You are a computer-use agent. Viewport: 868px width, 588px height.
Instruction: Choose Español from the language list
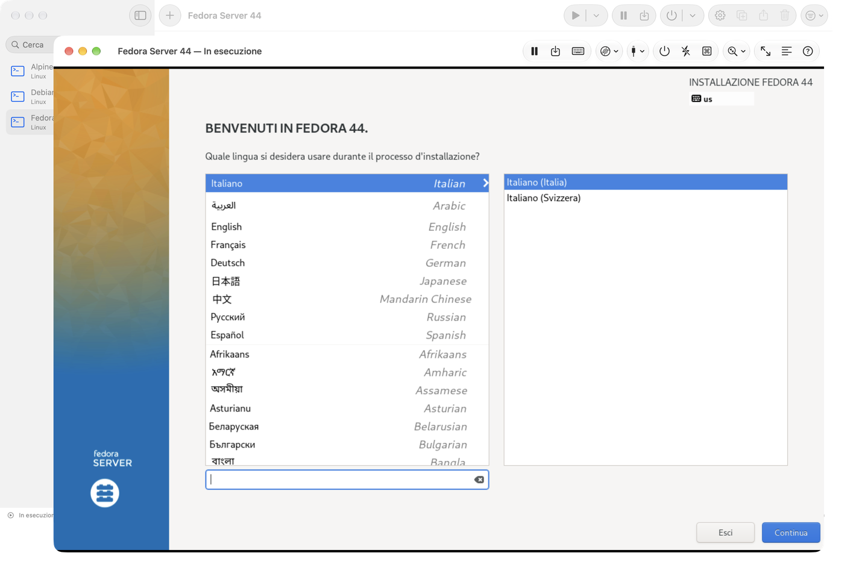click(x=347, y=335)
